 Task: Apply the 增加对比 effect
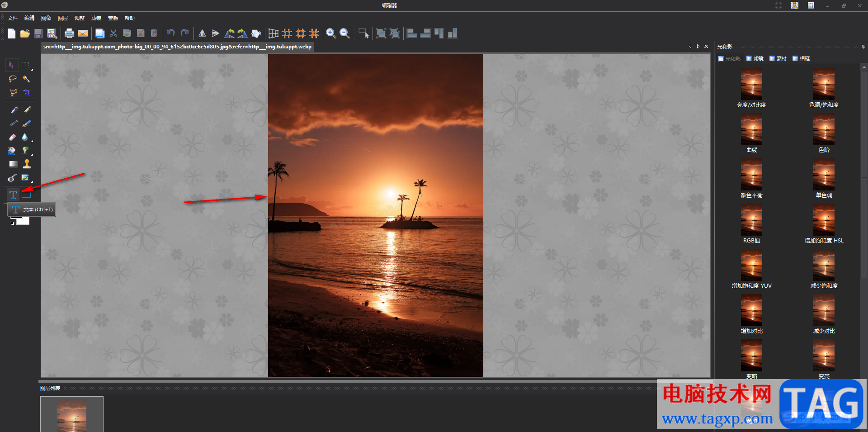(x=751, y=314)
